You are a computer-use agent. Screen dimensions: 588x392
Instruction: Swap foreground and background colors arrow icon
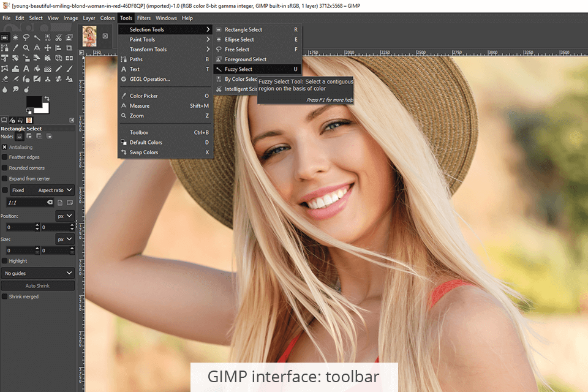[47, 99]
